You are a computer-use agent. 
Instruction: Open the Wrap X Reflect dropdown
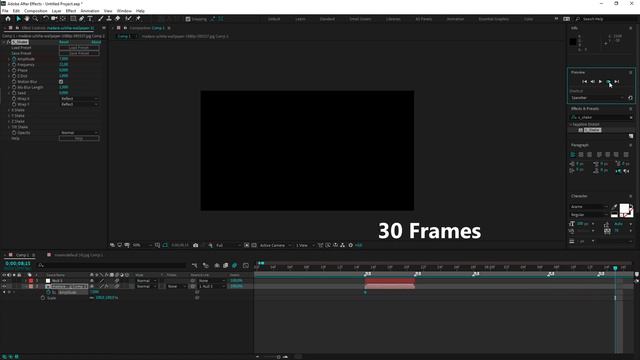tap(79, 99)
